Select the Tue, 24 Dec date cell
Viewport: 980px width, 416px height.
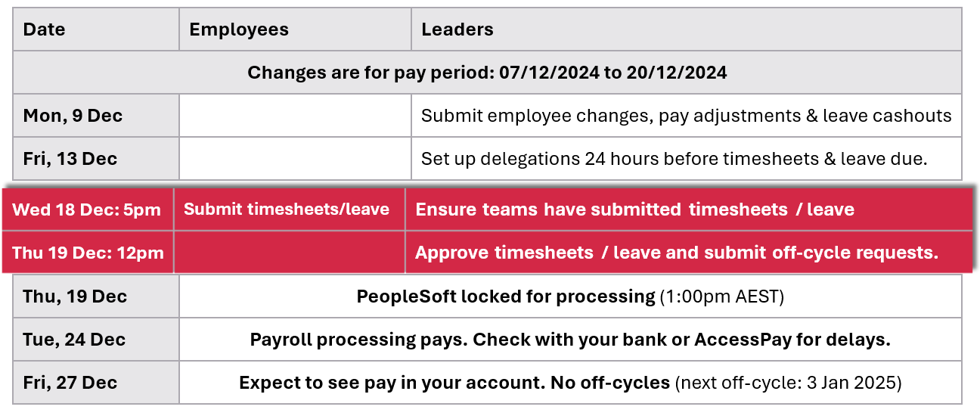(x=74, y=339)
